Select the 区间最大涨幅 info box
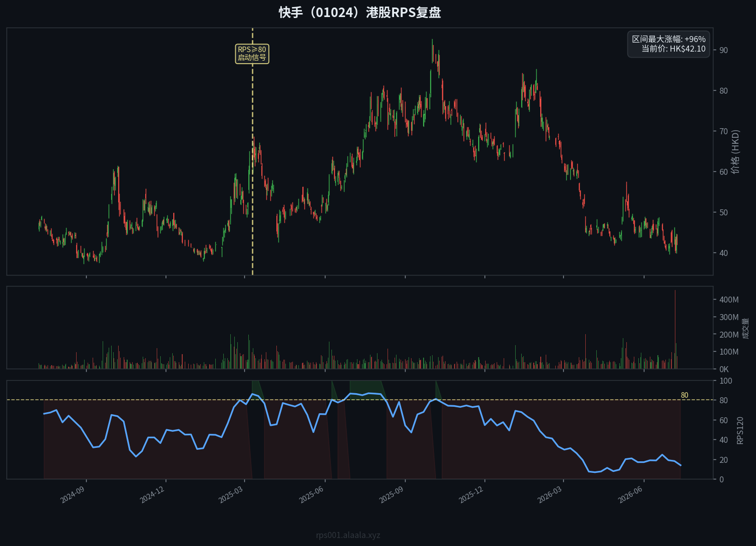The height and width of the screenshot is (546, 756). [668, 44]
